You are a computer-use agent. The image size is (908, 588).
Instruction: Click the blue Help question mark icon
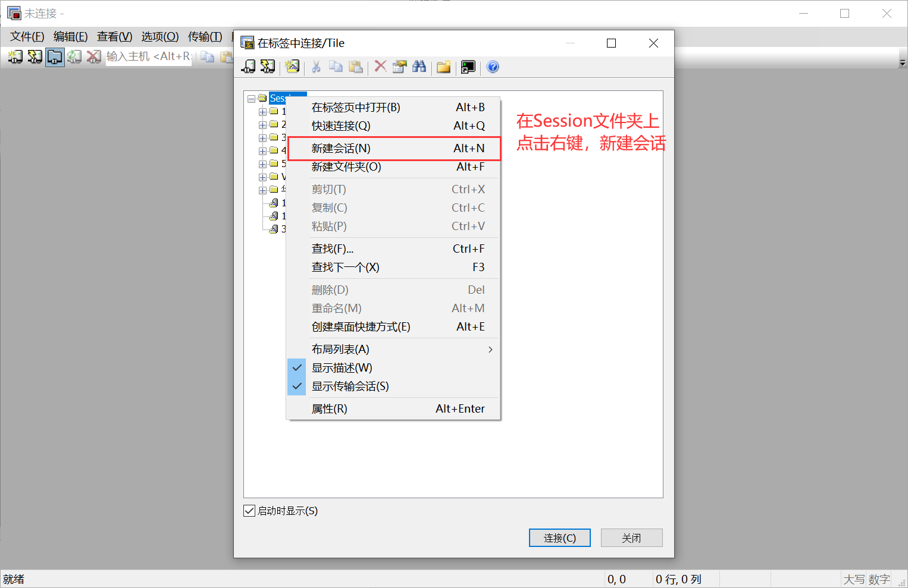pyautogui.click(x=493, y=67)
